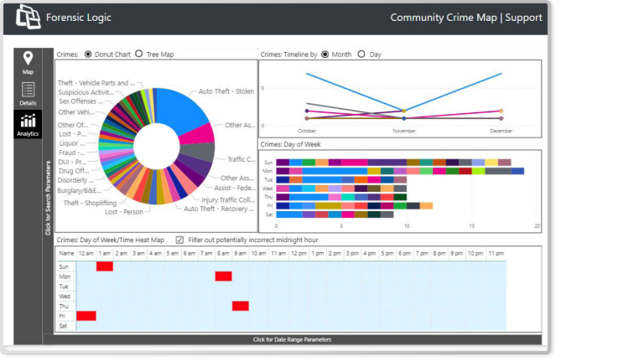Select the Donut Chart radio button
The image size is (644, 362).
[88, 54]
